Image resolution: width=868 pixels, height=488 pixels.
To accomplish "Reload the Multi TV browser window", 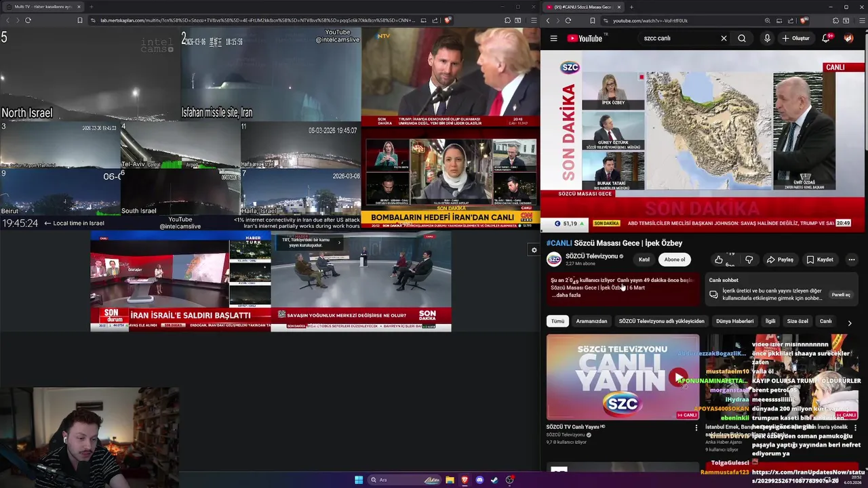I will (x=28, y=20).
